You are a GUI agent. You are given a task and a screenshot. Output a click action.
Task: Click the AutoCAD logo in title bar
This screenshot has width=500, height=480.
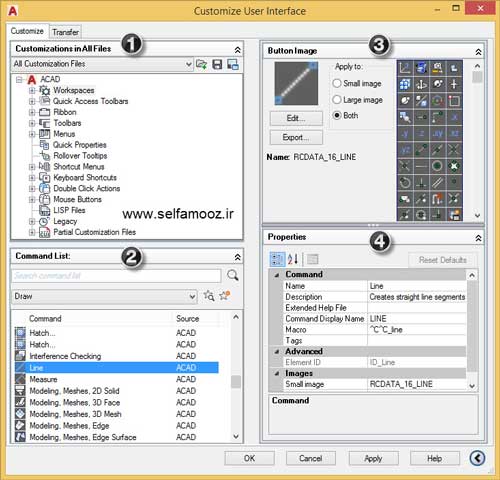13,11
